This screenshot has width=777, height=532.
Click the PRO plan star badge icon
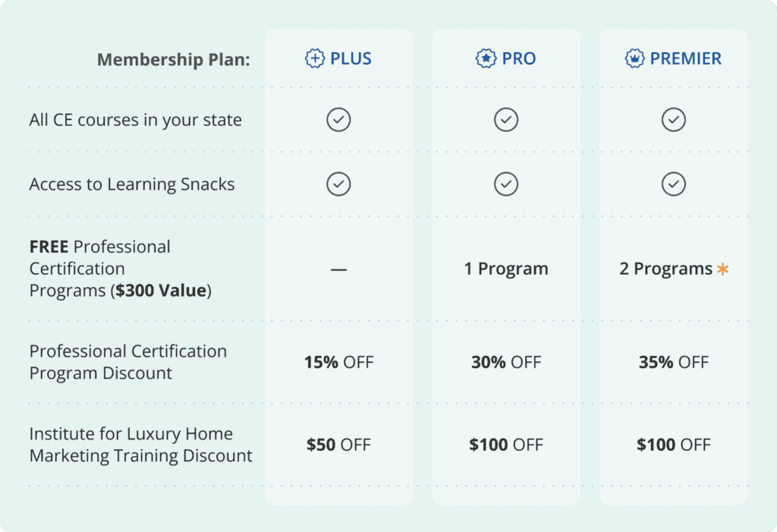click(x=486, y=58)
